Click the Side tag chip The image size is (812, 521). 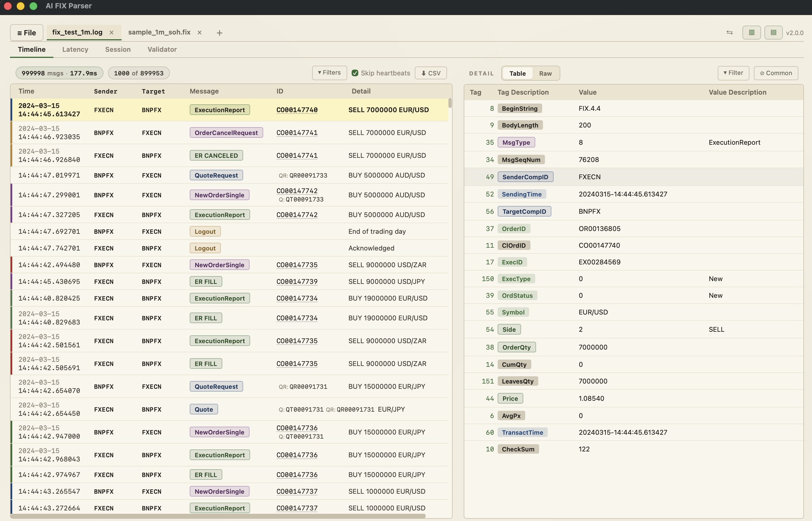[509, 329]
